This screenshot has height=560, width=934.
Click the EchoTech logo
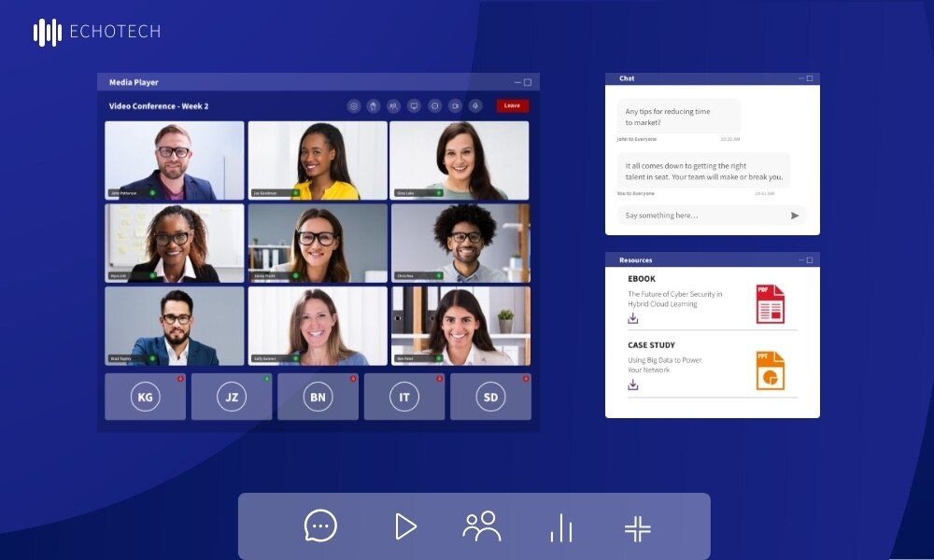coord(97,32)
